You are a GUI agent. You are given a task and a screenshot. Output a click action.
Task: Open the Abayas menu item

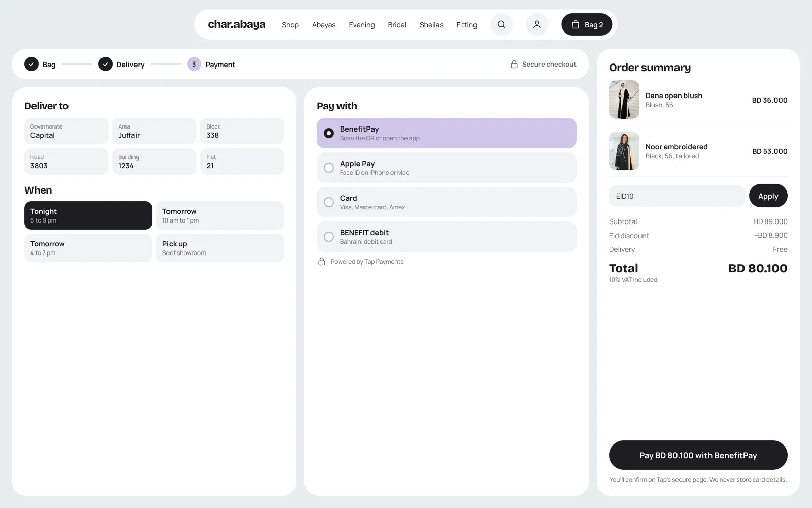[324, 25]
